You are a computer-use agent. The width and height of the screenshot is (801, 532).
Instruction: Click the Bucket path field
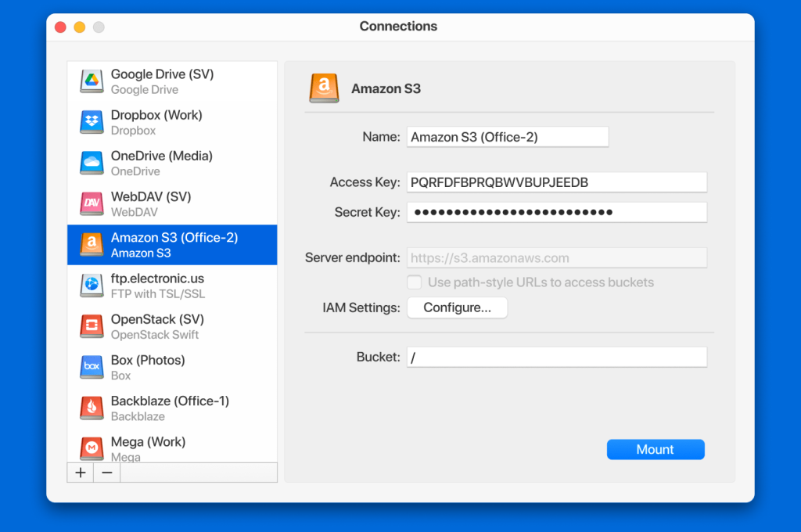click(x=556, y=357)
